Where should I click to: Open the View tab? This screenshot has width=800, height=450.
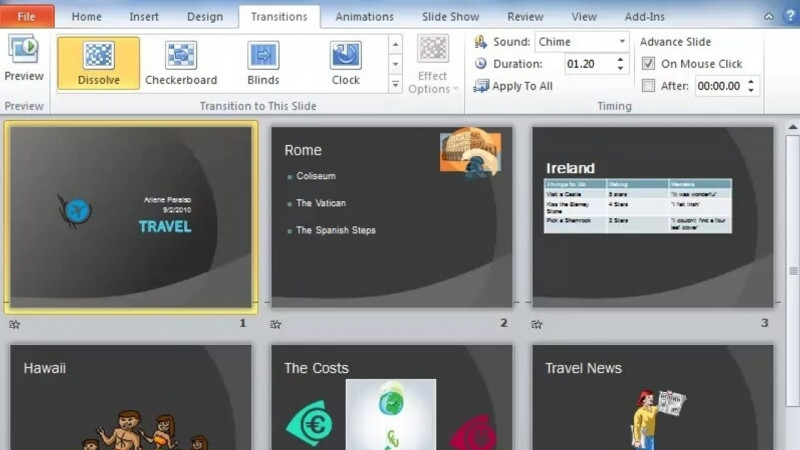(x=584, y=16)
